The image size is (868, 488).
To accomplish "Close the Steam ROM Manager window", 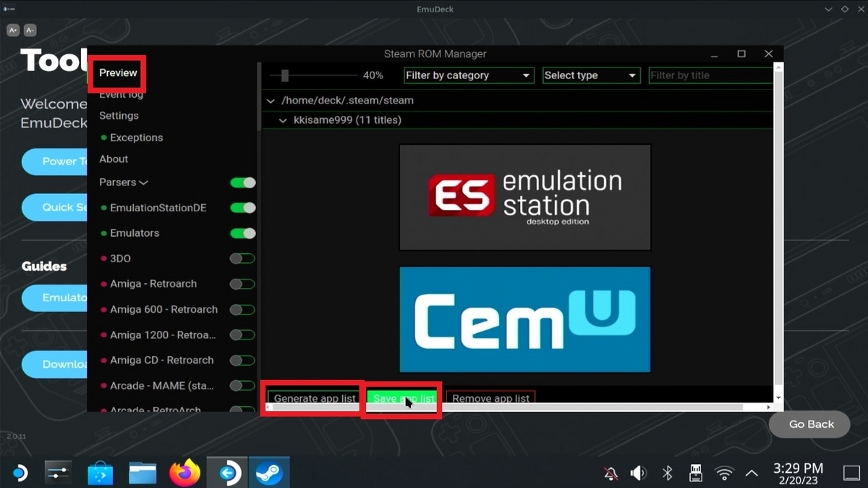I will pyautogui.click(x=769, y=54).
